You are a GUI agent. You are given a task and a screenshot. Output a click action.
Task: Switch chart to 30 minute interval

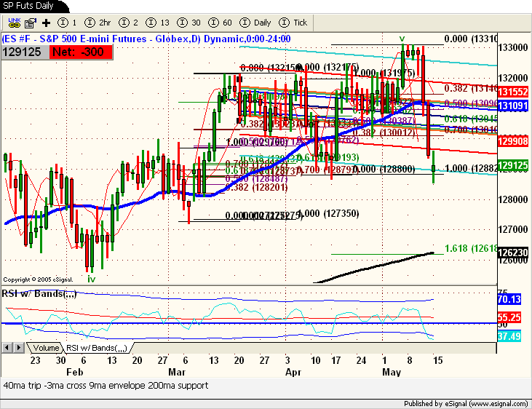[192, 23]
